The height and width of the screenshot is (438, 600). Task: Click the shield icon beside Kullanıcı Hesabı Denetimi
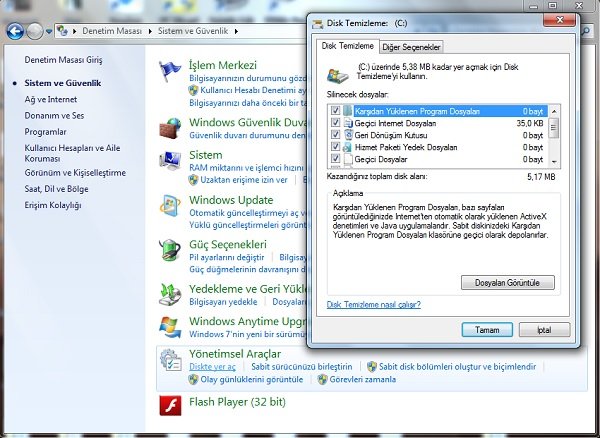[194, 90]
